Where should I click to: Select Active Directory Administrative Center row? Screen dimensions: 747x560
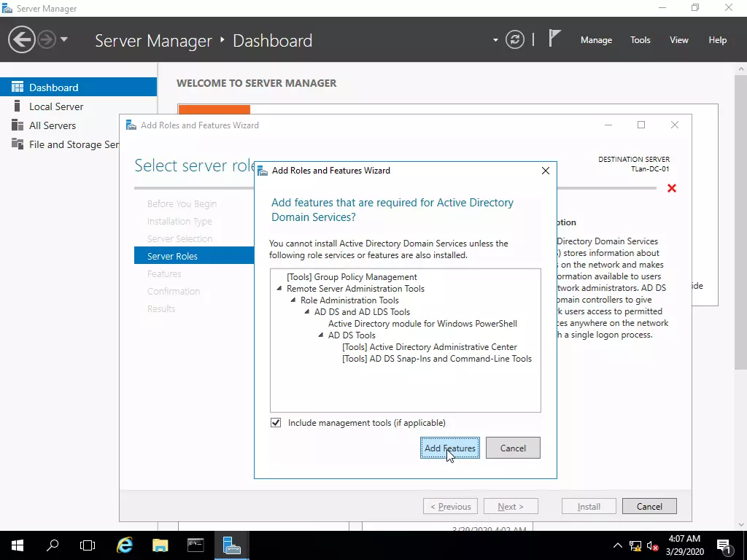pyautogui.click(x=429, y=346)
